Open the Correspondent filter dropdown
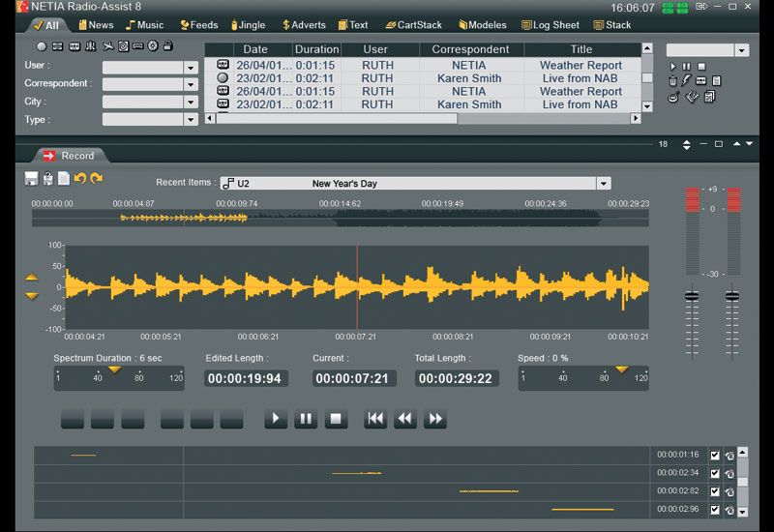This screenshot has height=532, width=774. tap(191, 85)
